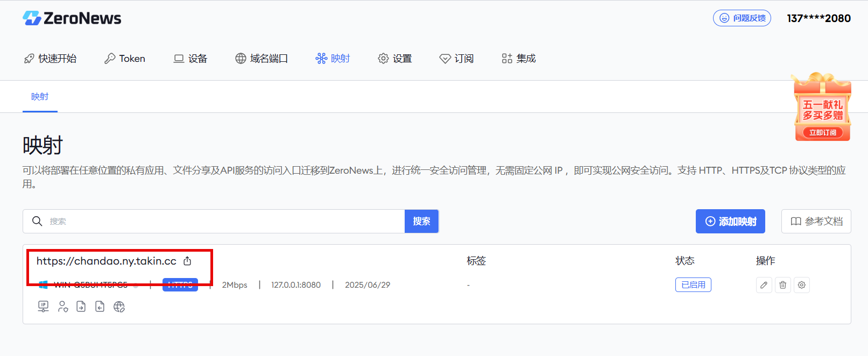Click the user shield authentication icon

[63, 307]
